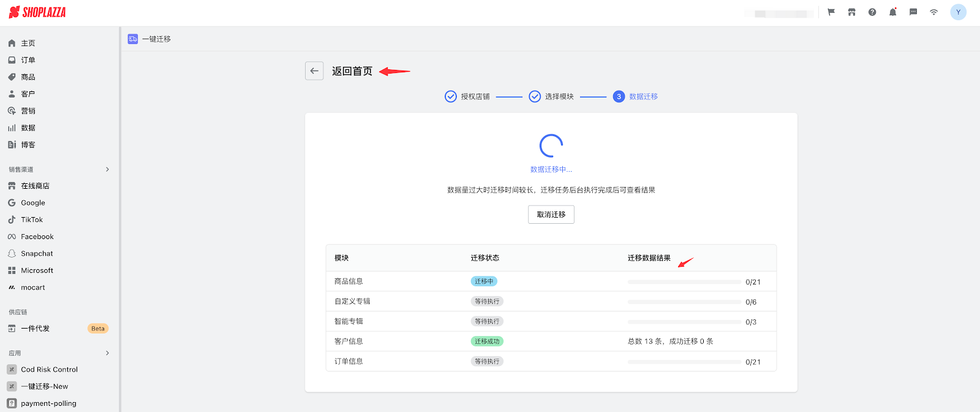Open 一件代发 with Beta badge
Image resolution: width=980 pixels, height=412 pixels.
(x=36, y=329)
